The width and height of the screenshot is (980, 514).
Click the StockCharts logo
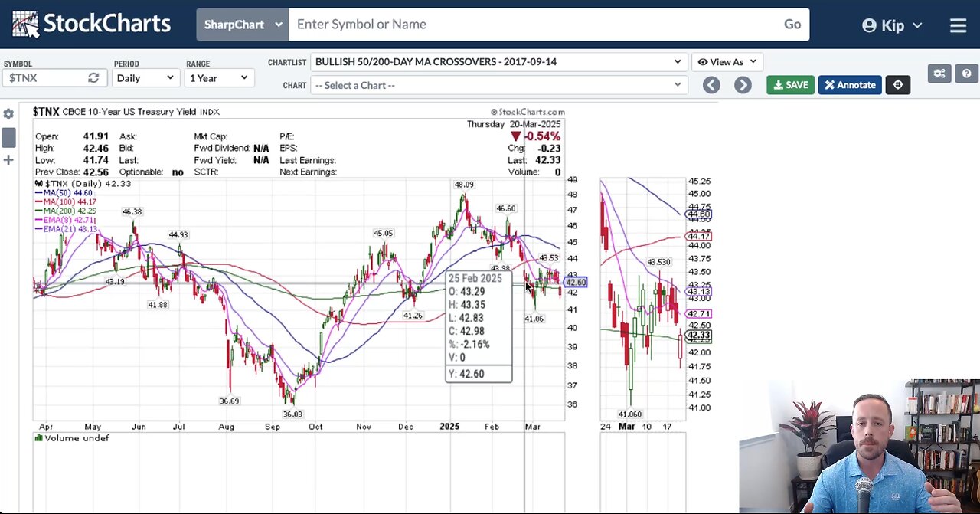pos(91,24)
